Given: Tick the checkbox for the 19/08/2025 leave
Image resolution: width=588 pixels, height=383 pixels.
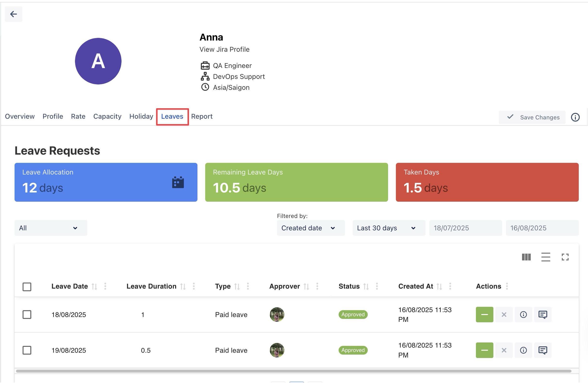Looking at the screenshot, I should (x=27, y=350).
